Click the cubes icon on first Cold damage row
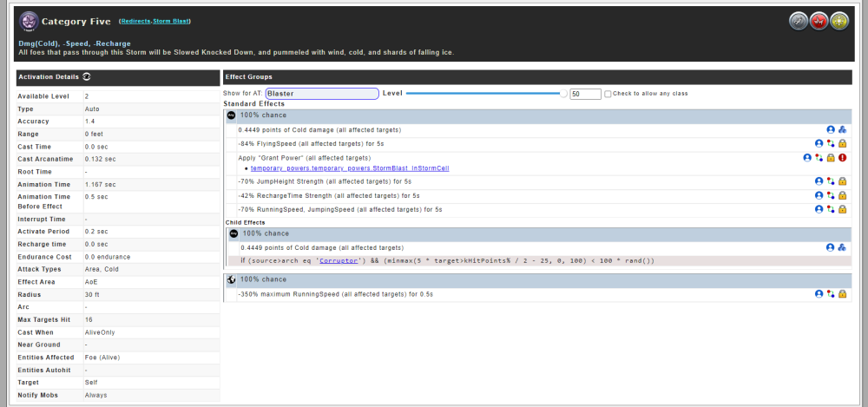 [842, 129]
